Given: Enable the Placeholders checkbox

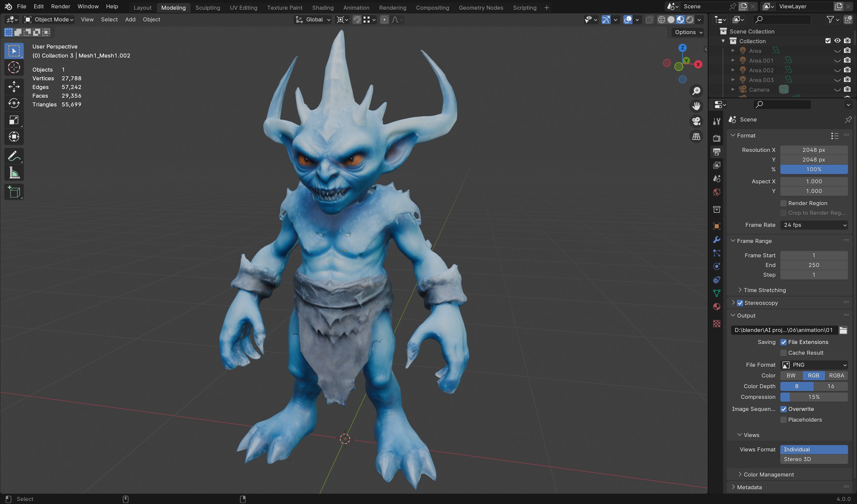Looking at the screenshot, I should (783, 420).
